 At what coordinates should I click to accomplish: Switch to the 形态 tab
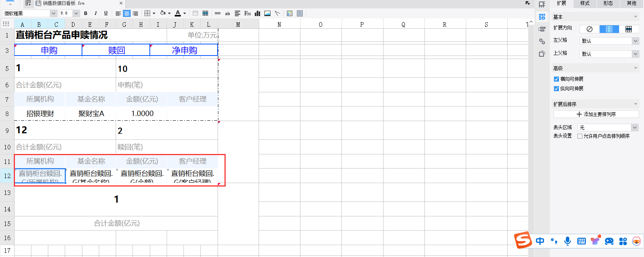(608, 3)
